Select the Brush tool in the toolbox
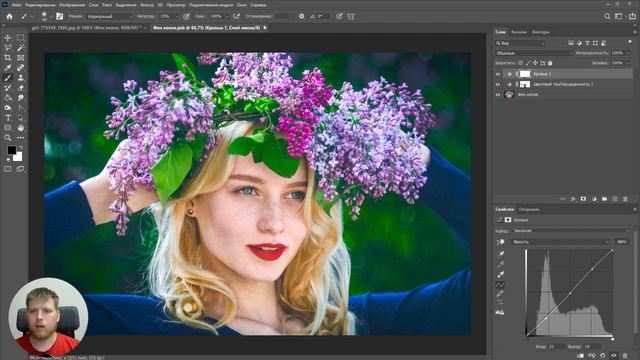Screen dimensions: 640x360 click(x=8, y=78)
